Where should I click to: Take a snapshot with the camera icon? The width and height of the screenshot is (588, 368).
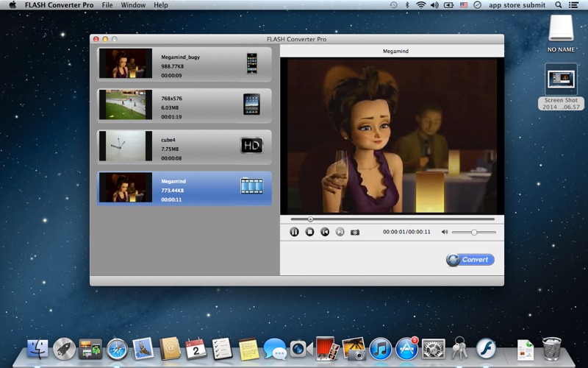pyautogui.click(x=355, y=232)
